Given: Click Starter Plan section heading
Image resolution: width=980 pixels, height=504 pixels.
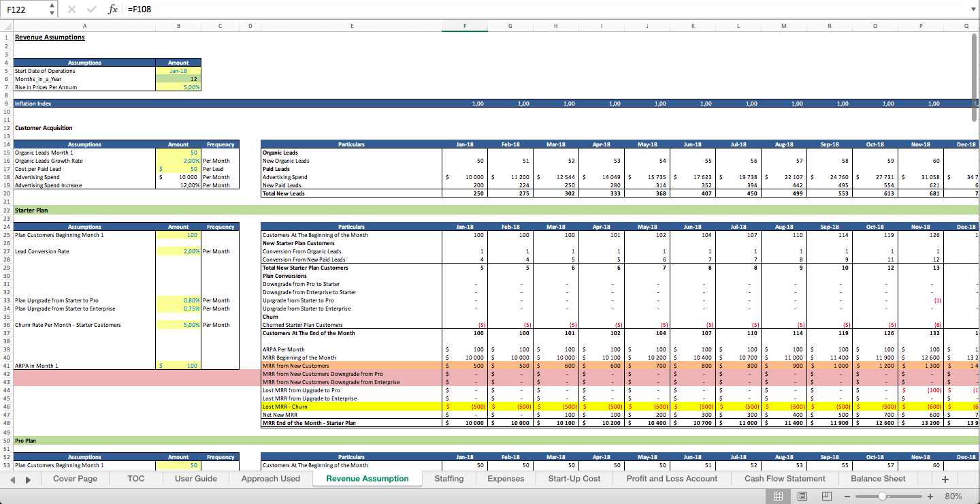Looking at the screenshot, I should (31, 210).
